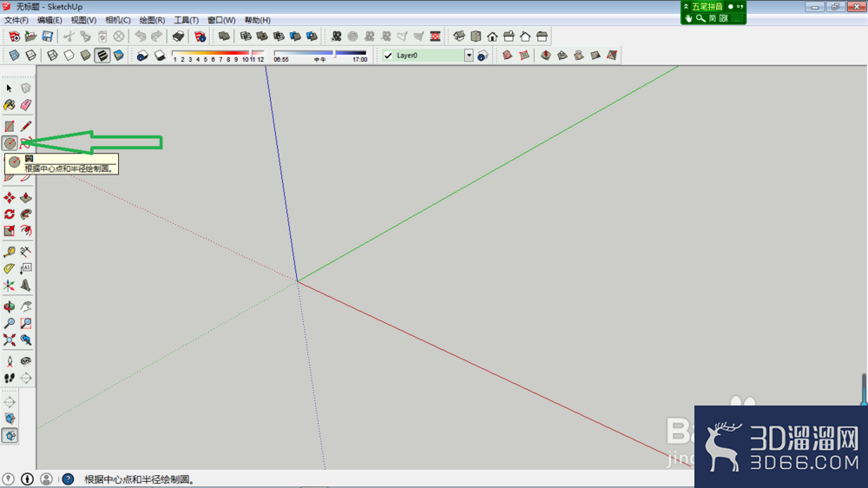Select the Axes tool

[x=10, y=286]
